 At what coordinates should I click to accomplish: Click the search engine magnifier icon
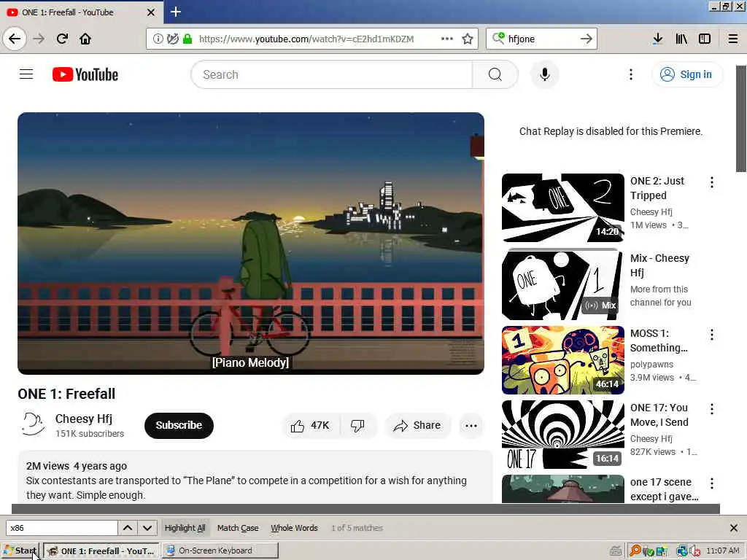[x=498, y=38]
